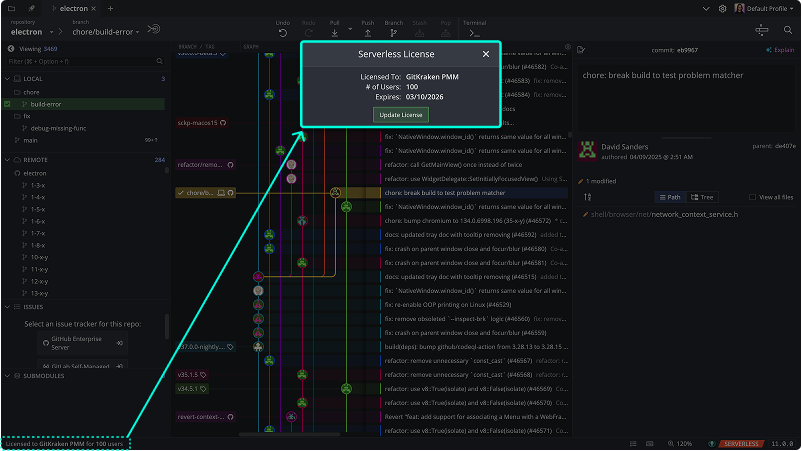Screen dimensions: 802x451
Task: Open the chore/build-error branch dropdown
Action: tap(107, 32)
